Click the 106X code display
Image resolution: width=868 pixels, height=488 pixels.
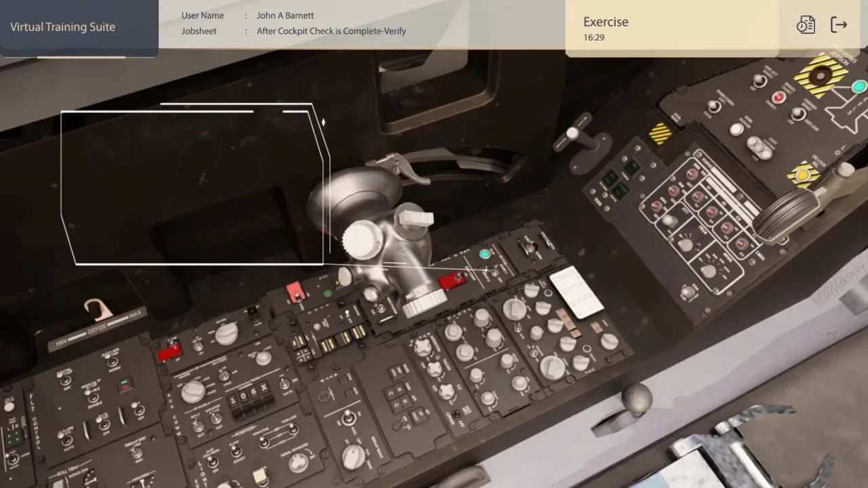click(250, 395)
